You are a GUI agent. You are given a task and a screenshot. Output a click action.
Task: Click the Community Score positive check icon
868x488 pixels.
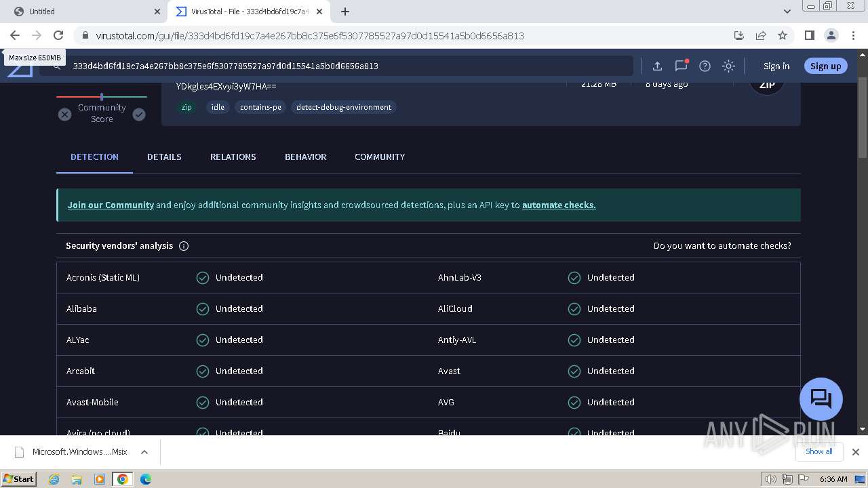tap(139, 115)
